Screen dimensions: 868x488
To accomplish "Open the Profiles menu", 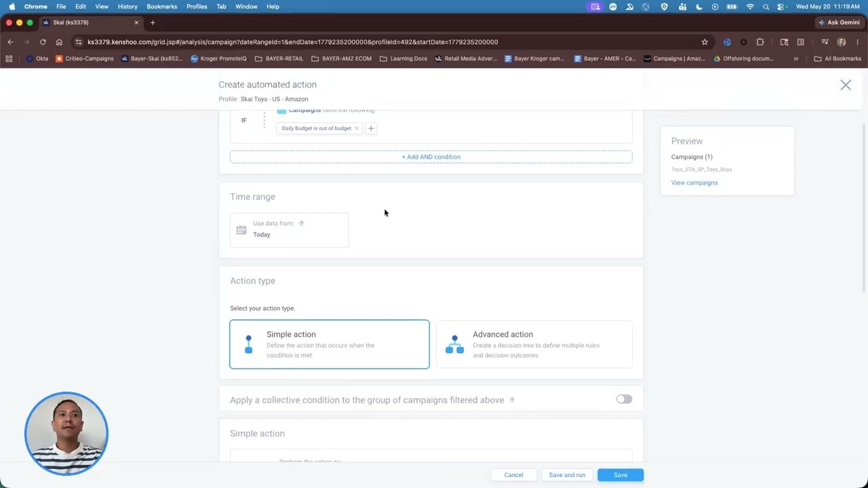I will pyautogui.click(x=197, y=6).
